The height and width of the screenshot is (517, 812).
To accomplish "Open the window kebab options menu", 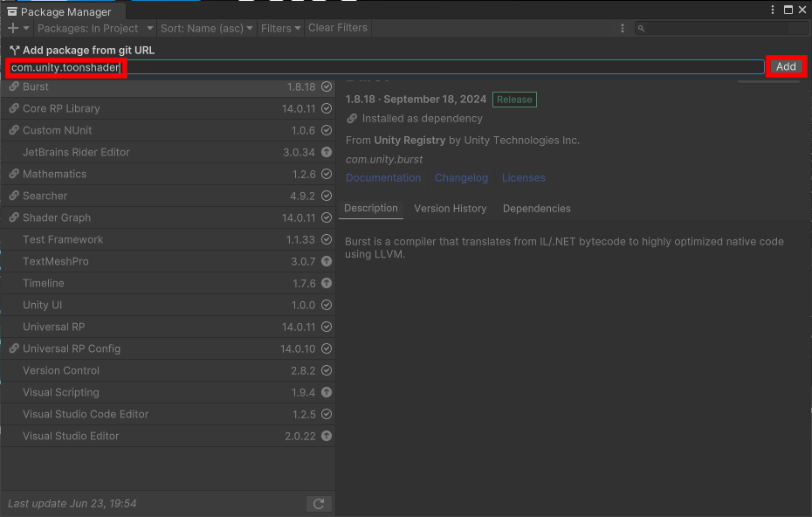I will point(772,10).
